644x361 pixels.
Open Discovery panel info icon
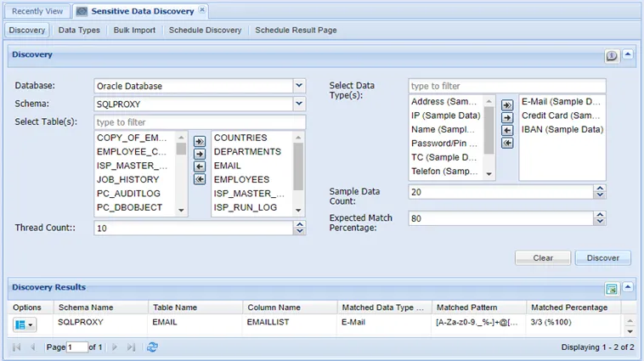[612, 55]
